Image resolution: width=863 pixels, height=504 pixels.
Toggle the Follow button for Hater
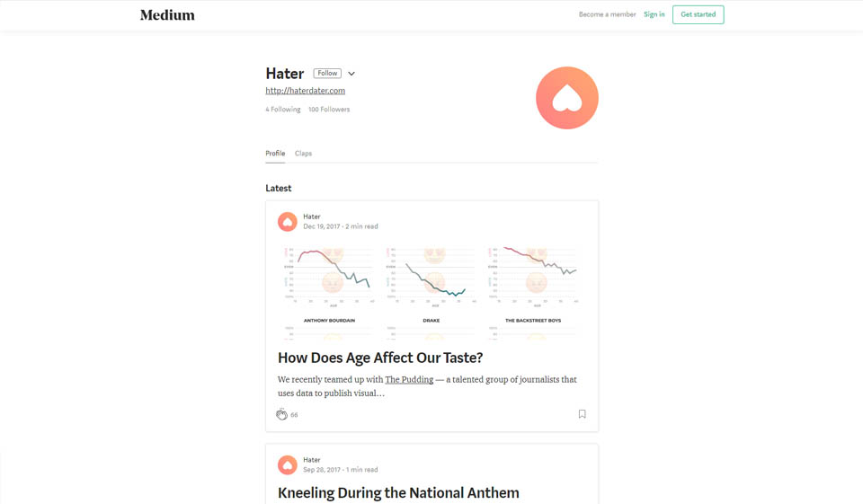pyautogui.click(x=327, y=74)
